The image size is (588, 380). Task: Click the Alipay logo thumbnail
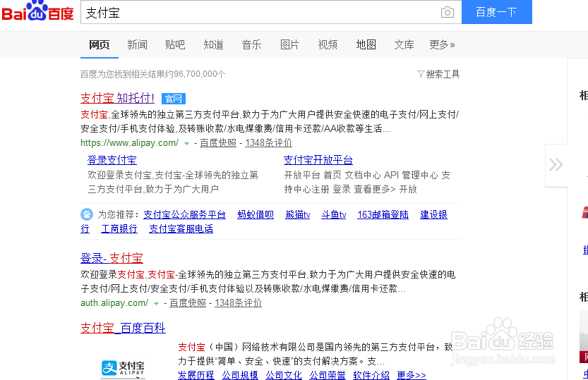123,368
